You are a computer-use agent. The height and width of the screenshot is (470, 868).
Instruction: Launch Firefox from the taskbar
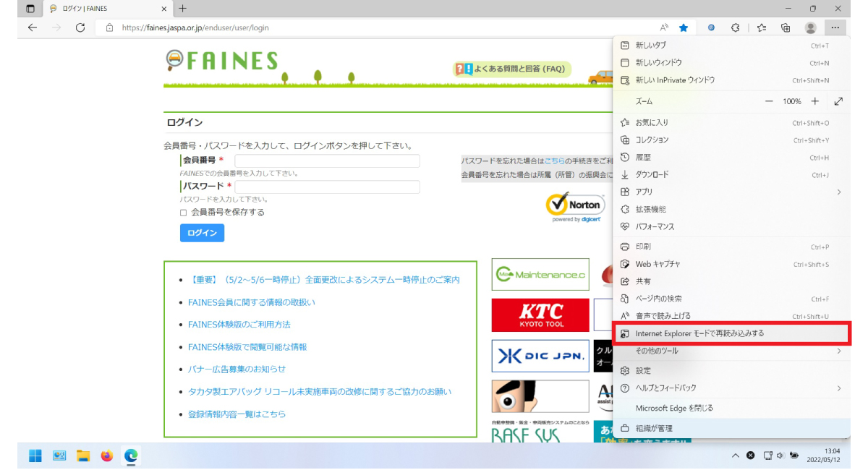click(107, 456)
